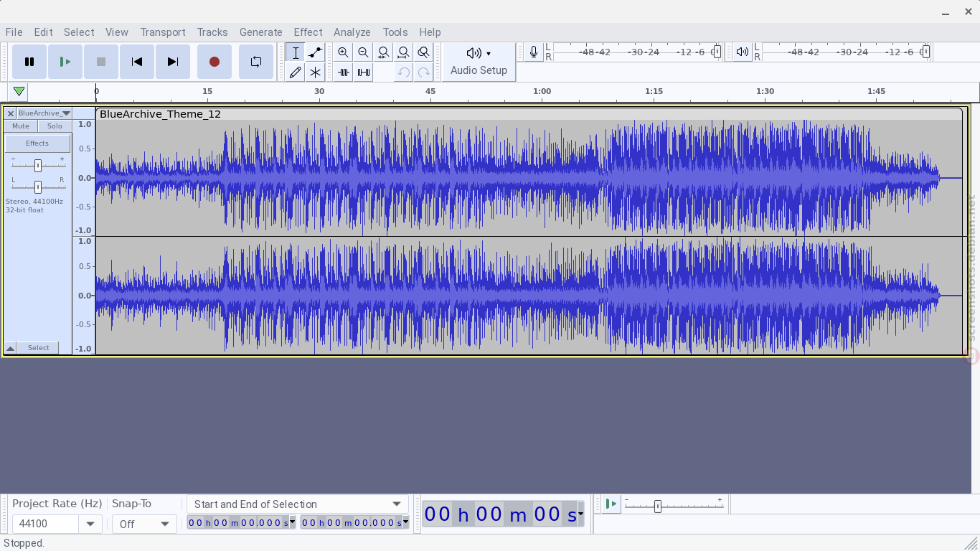Click the microphone record meter icon
This screenshot has height=551, width=980.
point(534,52)
